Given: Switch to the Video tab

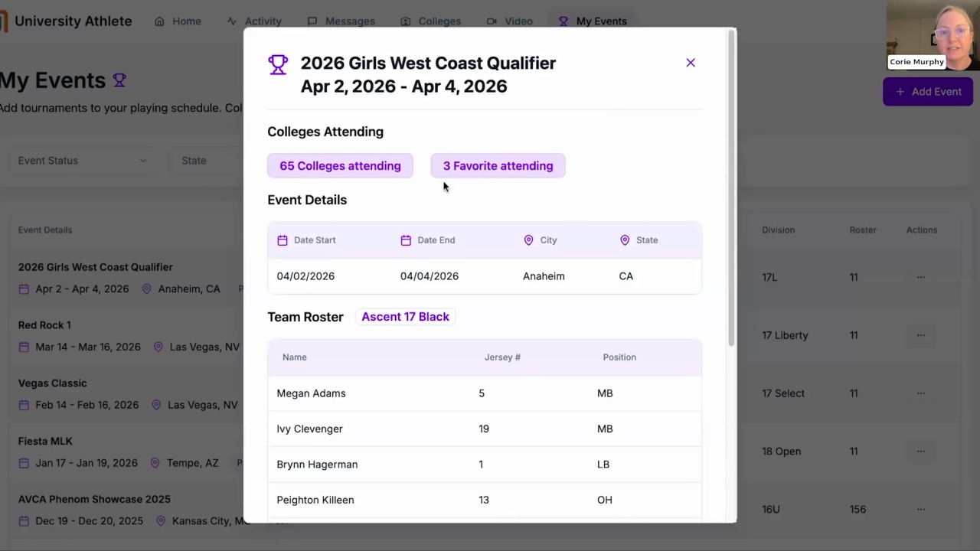Looking at the screenshot, I should (x=510, y=21).
